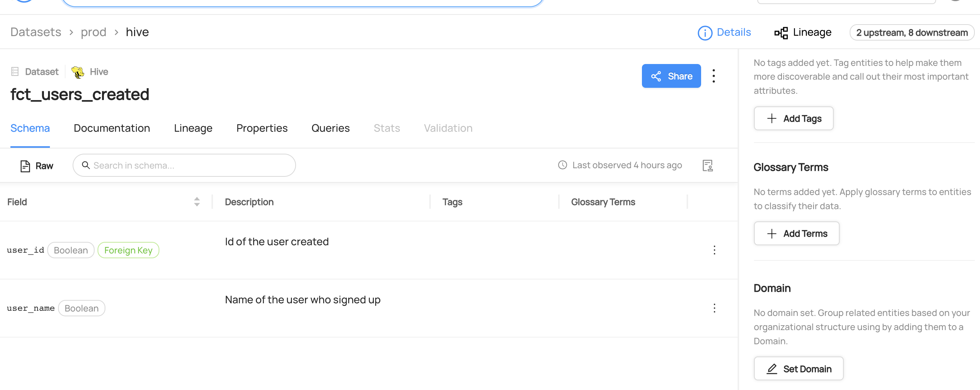Click the Hive platform logo icon
The height and width of the screenshot is (390, 980).
(x=77, y=71)
